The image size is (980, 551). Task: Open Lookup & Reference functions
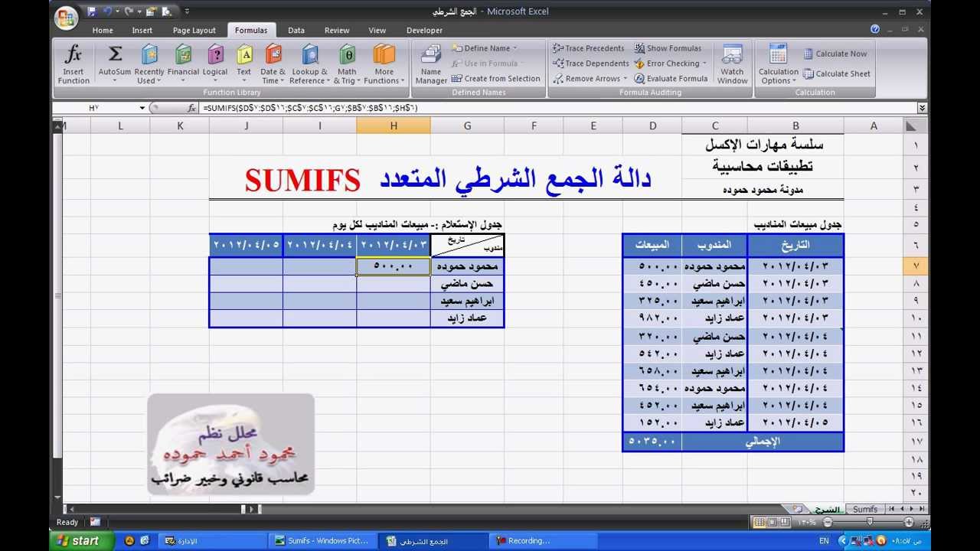pyautogui.click(x=309, y=64)
